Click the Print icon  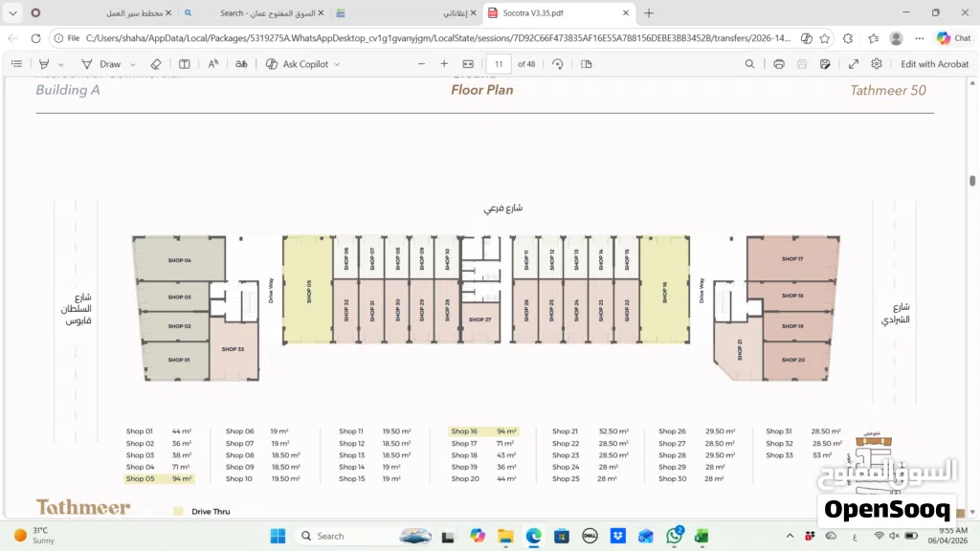click(x=779, y=64)
